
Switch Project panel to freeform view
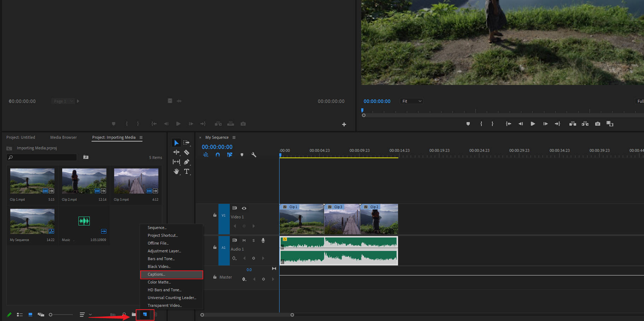41,314
